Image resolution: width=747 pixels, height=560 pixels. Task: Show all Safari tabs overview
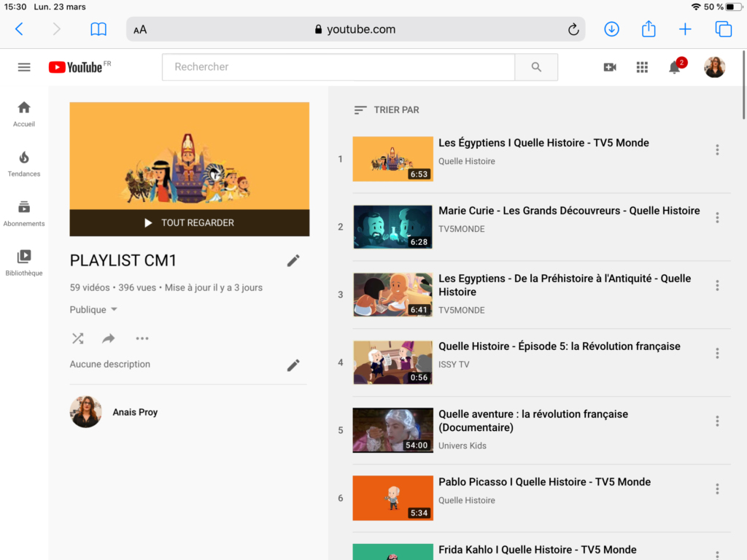pyautogui.click(x=723, y=29)
